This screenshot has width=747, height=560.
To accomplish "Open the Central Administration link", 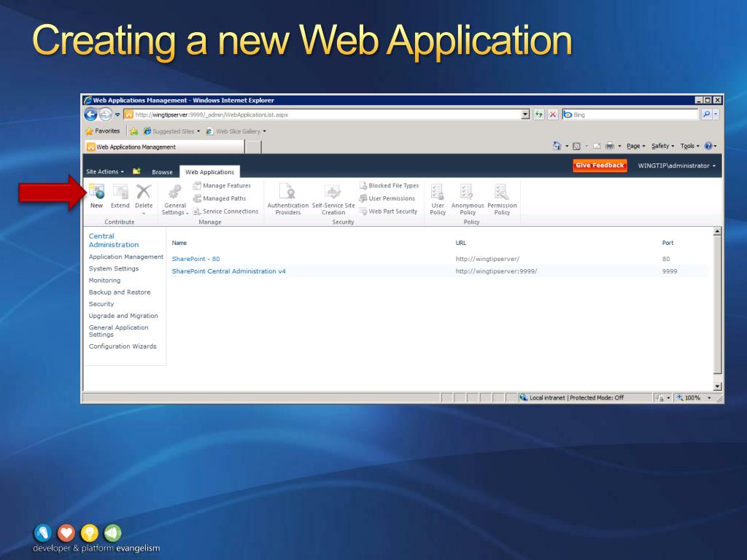I will click(113, 241).
